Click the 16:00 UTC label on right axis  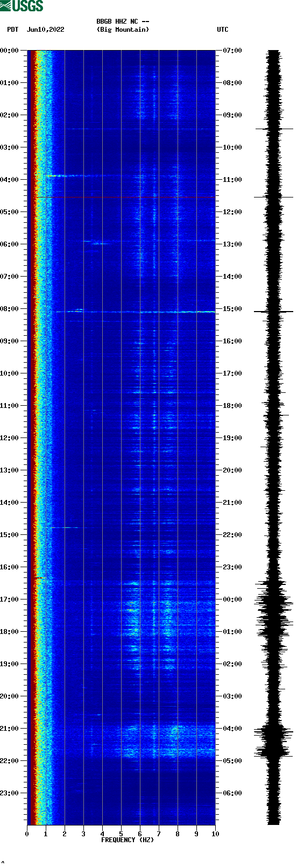tap(232, 341)
